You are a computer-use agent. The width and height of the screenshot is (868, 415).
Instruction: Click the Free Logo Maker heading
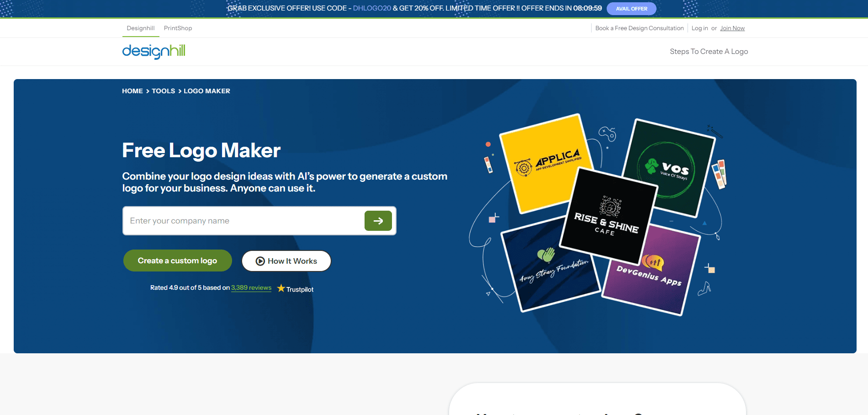coord(201,150)
